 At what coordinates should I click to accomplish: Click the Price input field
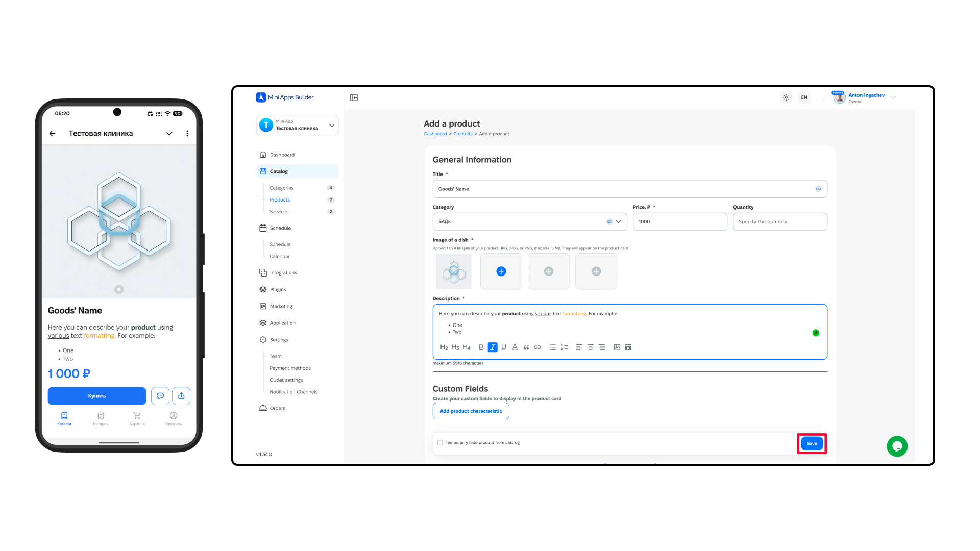680,222
